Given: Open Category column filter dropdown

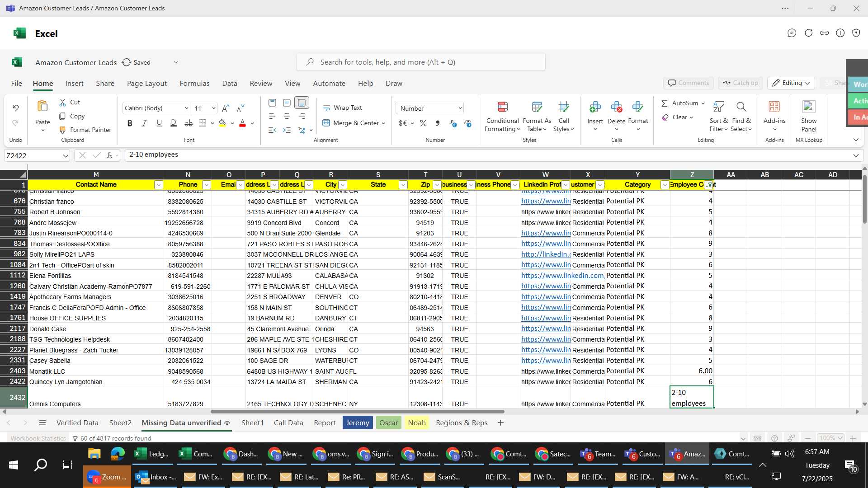Looking at the screenshot, I should click(665, 185).
